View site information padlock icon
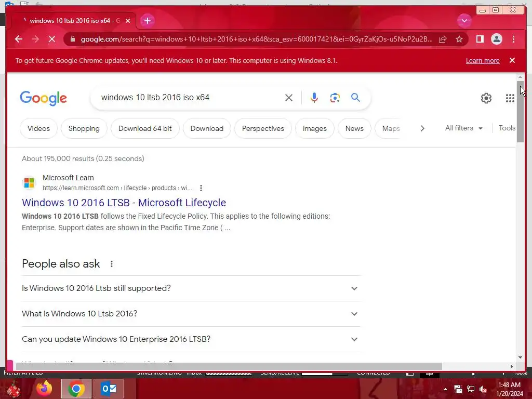 (72, 39)
